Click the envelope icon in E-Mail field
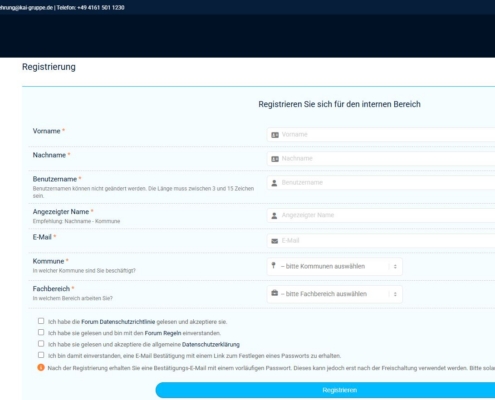The width and height of the screenshot is (495, 400). pyautogui.click(x=275, y=241)
